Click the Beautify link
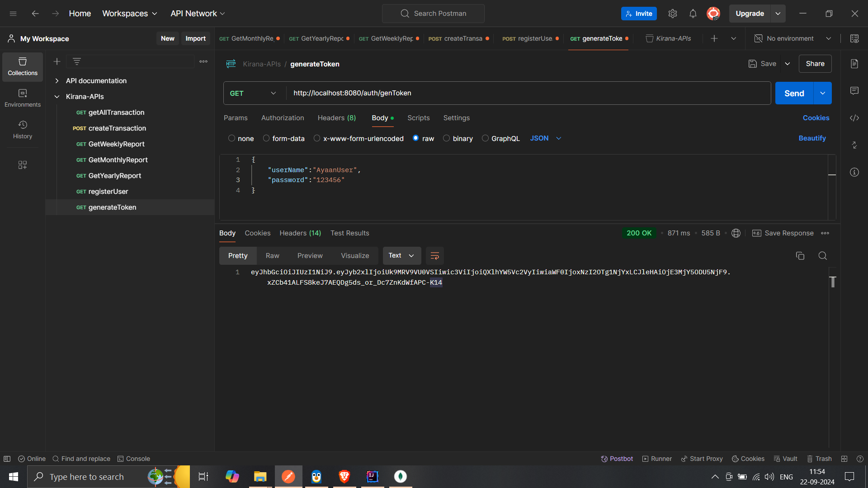Screen dimensions: 868x488 click(x=812, y=138)
